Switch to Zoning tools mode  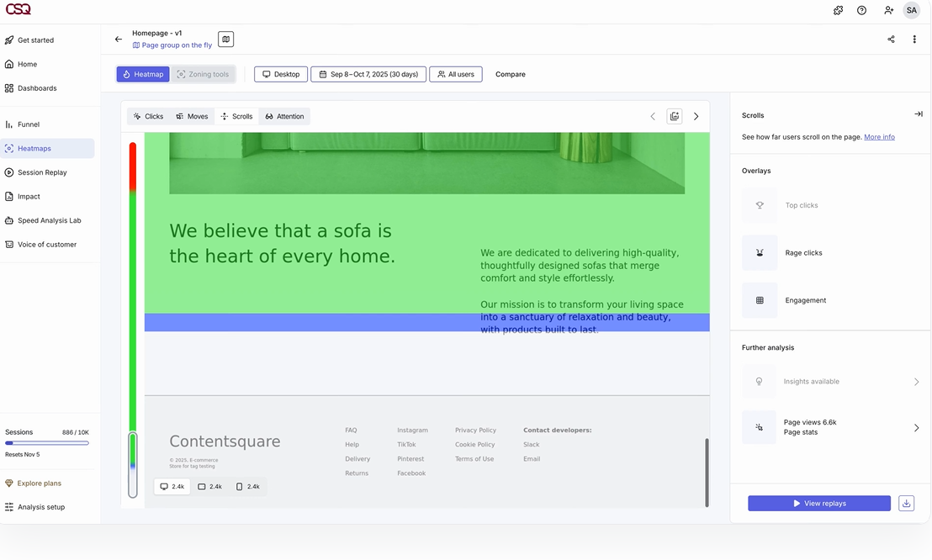(x=204, y=74)
